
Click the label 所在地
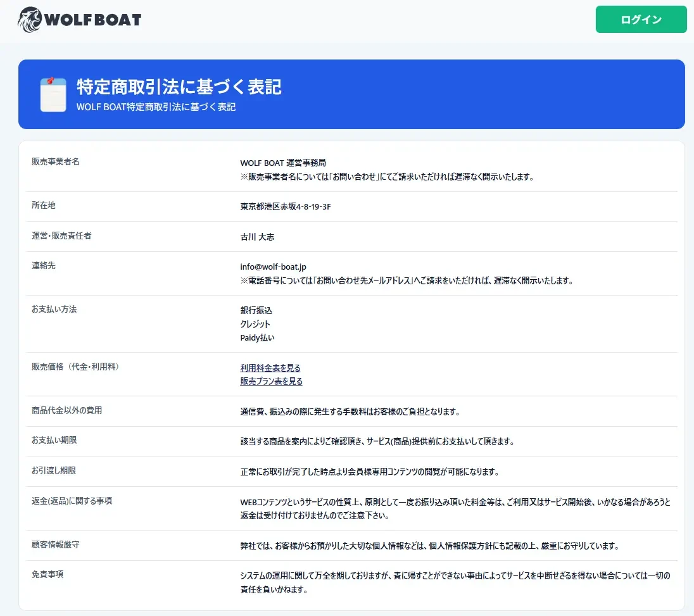pos(43,205)
